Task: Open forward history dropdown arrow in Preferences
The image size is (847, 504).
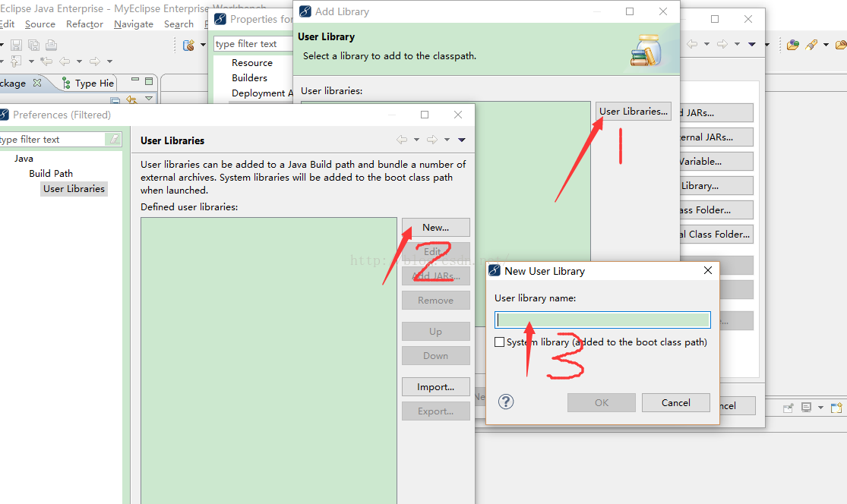Action: 447,140
